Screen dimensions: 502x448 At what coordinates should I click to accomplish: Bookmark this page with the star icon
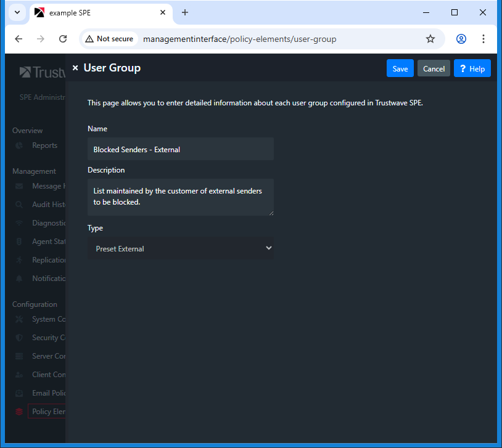(x=430, y=39)
